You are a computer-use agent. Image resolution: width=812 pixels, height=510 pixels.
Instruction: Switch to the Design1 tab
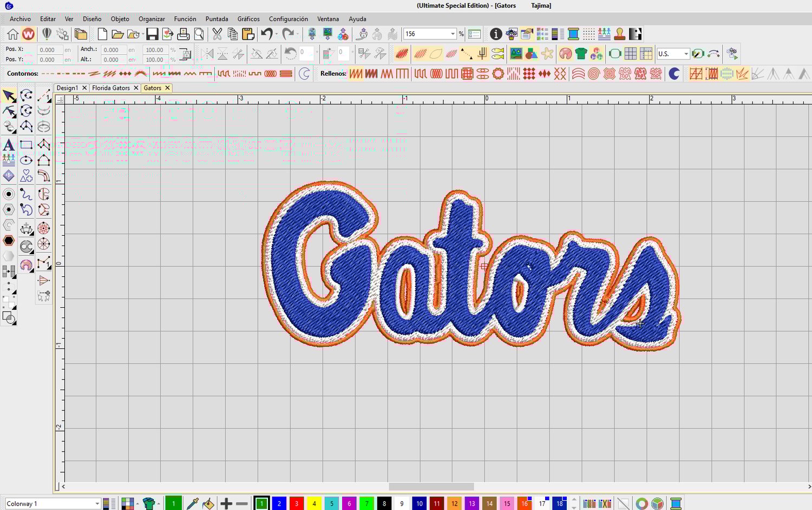pos(67,88)
